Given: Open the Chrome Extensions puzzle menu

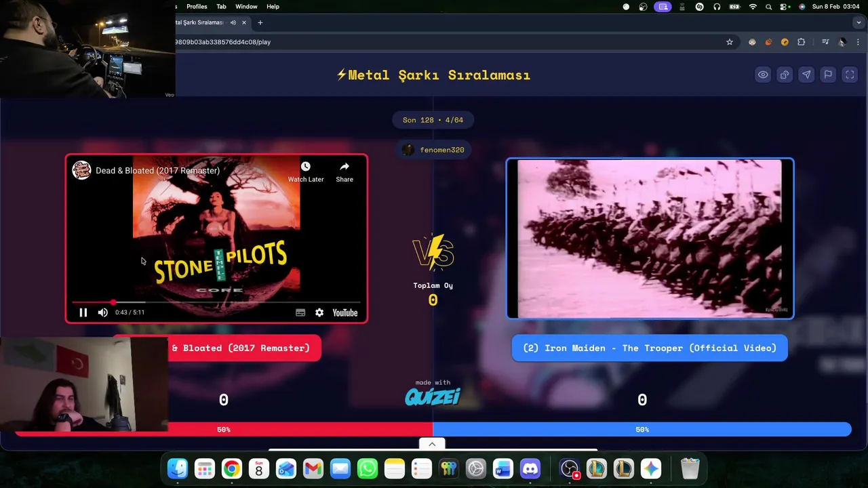Looking at the screenshot, I should click(802, 42).
